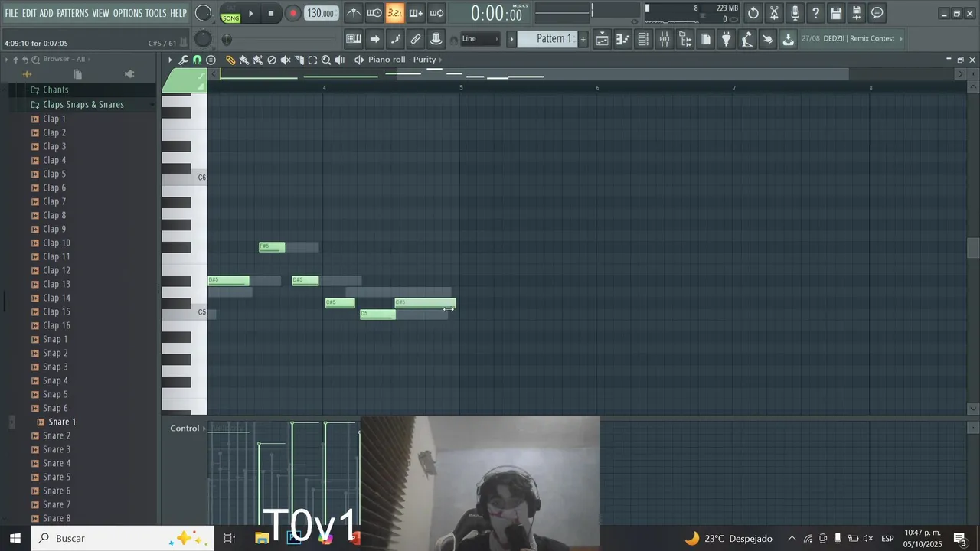
Task: Open the Channel rack icon
Action: 644,39
